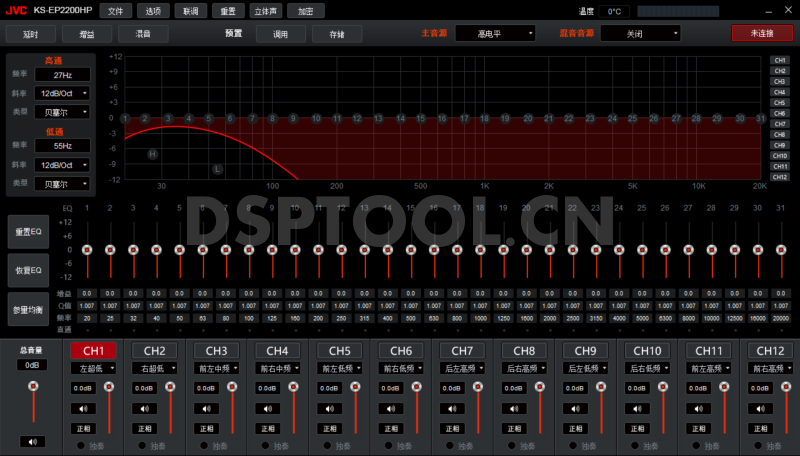Image resolution: width=800 pixels, height=456 pixels.
Task: Click the 重置EQ reset button
Action: 27,232
